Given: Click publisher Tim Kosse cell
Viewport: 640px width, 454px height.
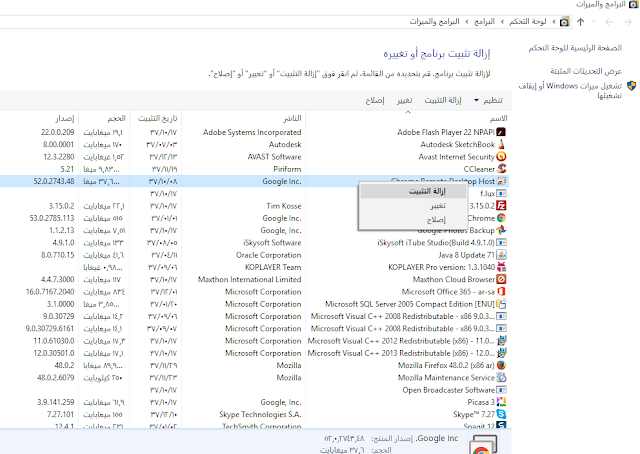Looking at the screenshot, I should point(284,206).
